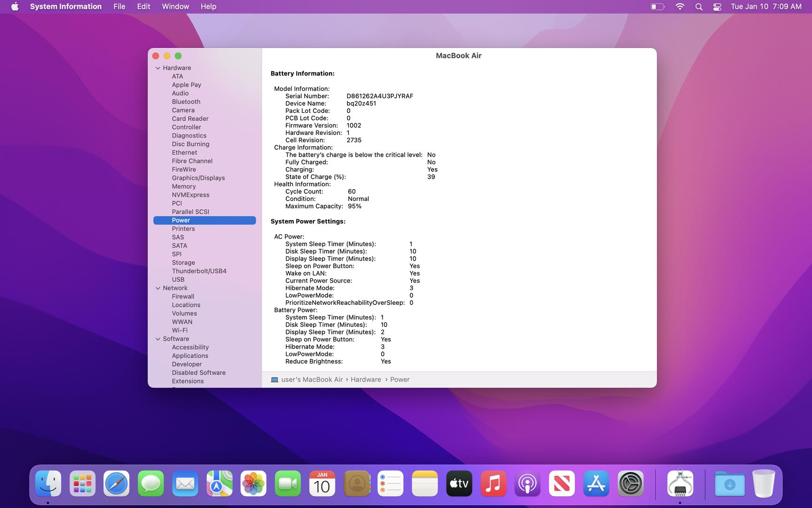The height and width of the screenshot is (508, 812).
Task: Open the File menu
Action: pos(119,7)
